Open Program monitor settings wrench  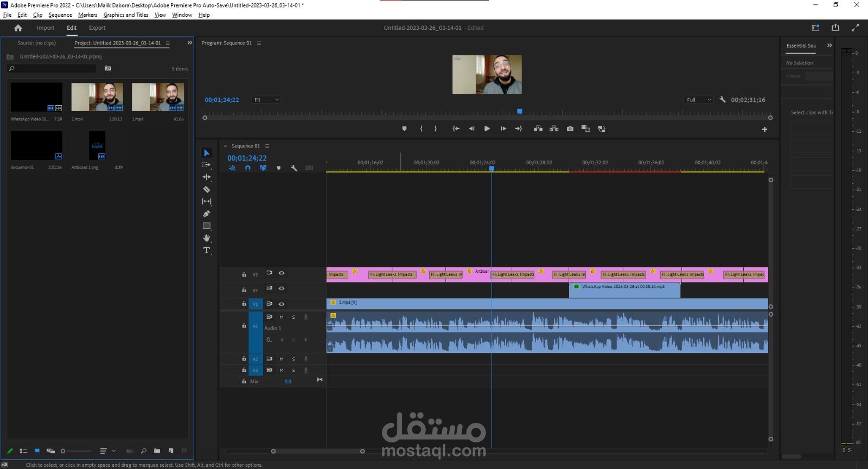click(722, 100)
